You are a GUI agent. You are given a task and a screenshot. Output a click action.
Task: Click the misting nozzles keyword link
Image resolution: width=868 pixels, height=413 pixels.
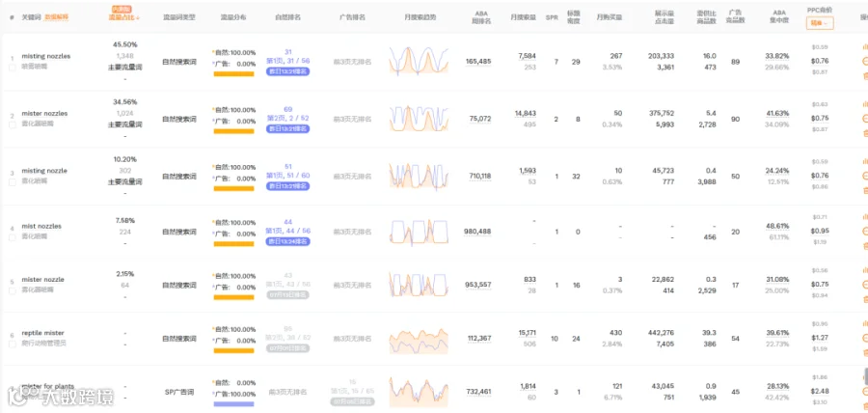[46, 57]
